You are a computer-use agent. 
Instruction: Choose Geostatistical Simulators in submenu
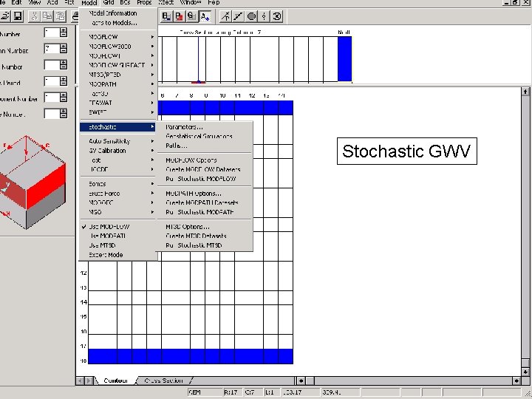[205, 136]
